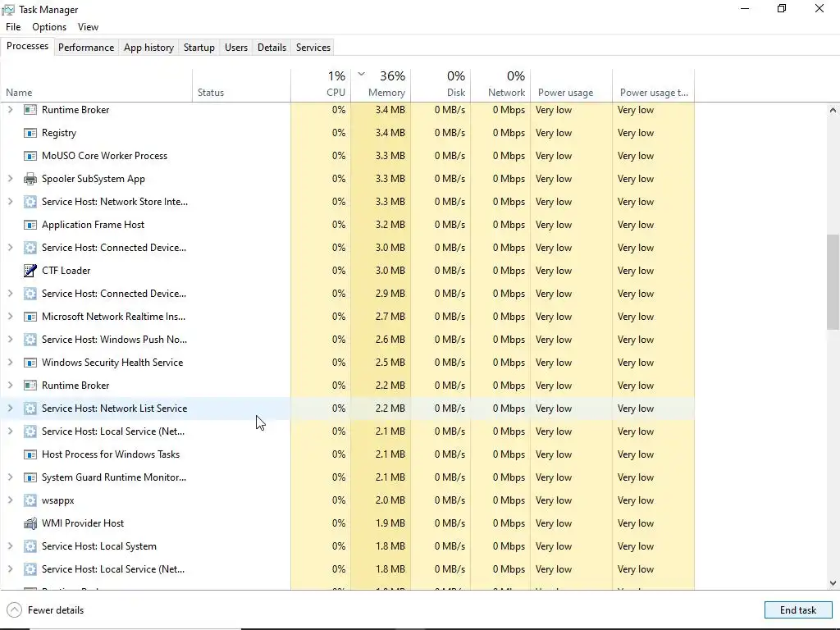Expand Service Host: Network List Service row
The image size is (840, 630).
[10, 409]
